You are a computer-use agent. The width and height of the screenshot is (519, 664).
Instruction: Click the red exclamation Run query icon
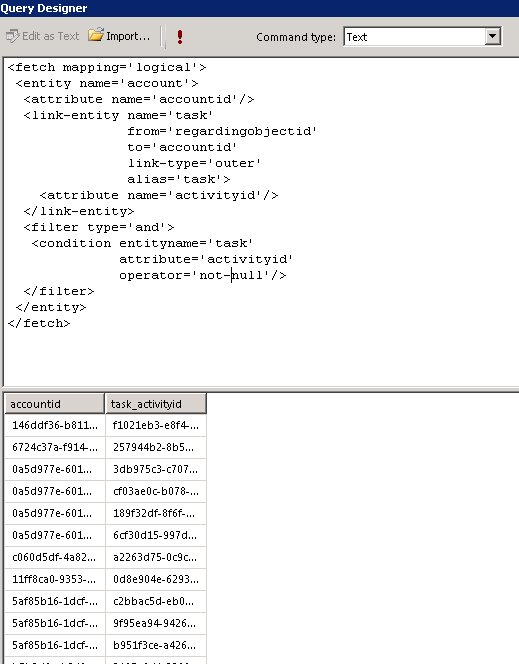tap(180, 37)
